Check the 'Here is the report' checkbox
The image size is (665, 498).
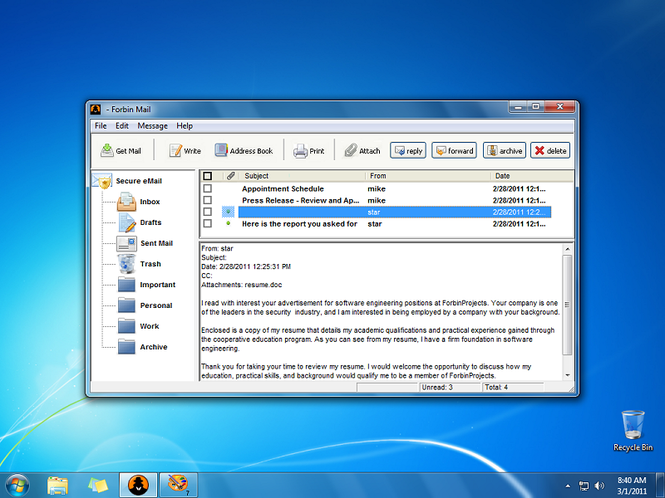click(x=207, y=223)
